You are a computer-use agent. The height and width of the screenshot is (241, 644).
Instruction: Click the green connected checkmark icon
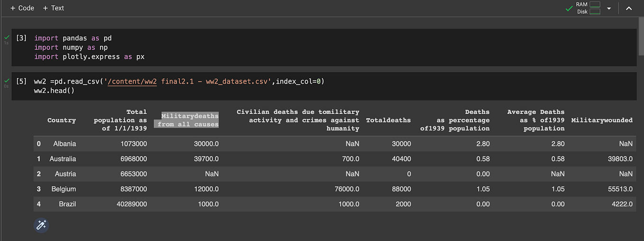(569, 8)
